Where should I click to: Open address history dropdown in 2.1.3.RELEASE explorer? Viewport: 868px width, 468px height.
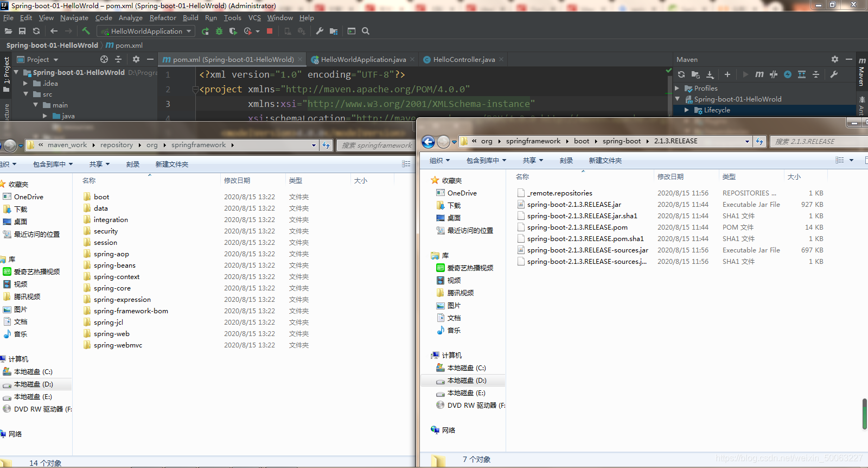point(747,142)
